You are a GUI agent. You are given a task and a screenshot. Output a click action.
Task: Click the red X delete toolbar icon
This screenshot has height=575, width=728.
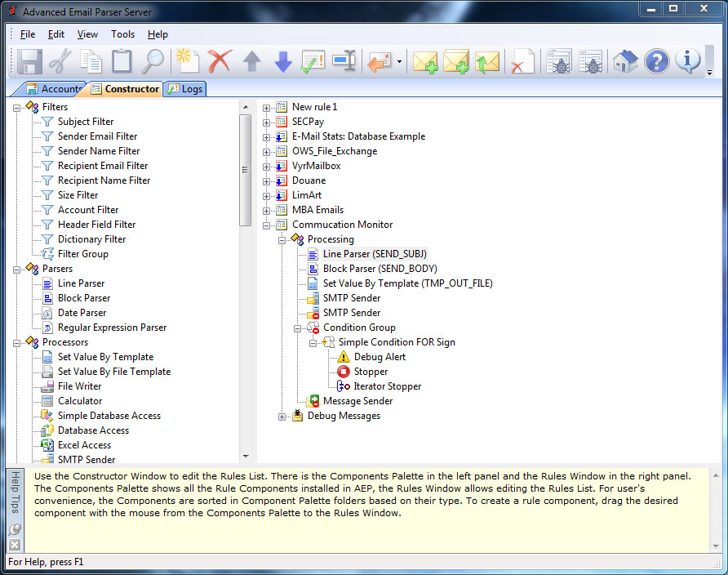click(219, 62)
